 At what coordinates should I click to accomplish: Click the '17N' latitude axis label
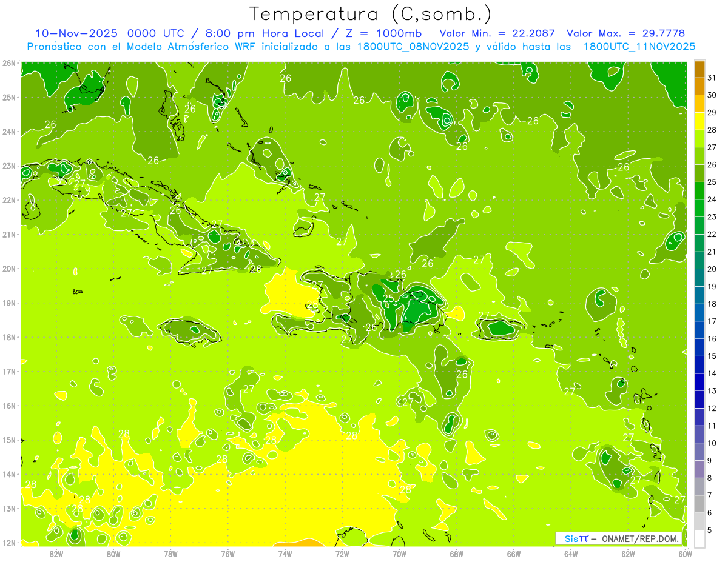coord(8,372)
